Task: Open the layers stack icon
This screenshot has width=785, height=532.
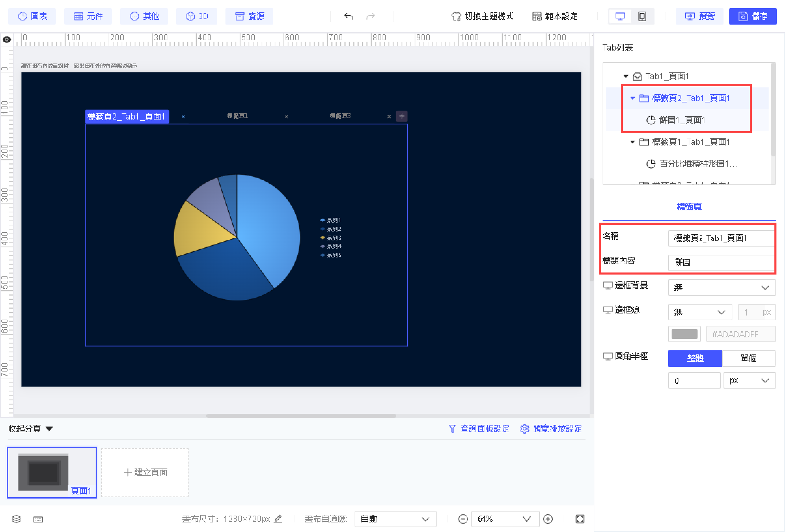Action: 16,519
